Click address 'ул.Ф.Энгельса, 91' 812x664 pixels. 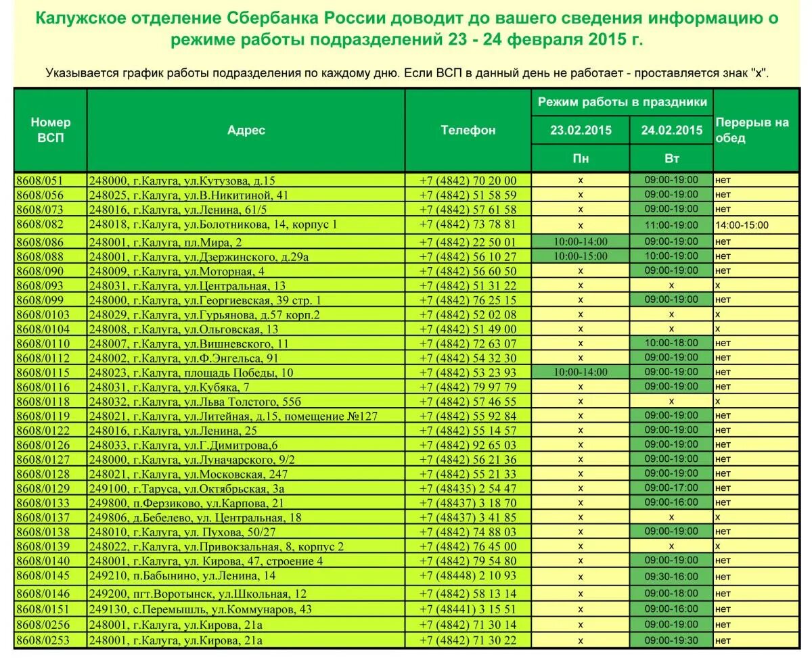point(231,358)
